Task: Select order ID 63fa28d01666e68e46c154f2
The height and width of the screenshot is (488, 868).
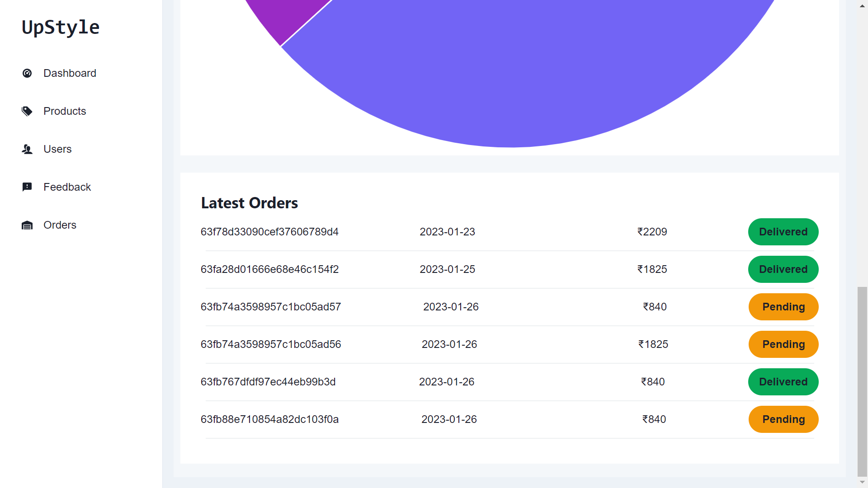Action: [269, 269]
